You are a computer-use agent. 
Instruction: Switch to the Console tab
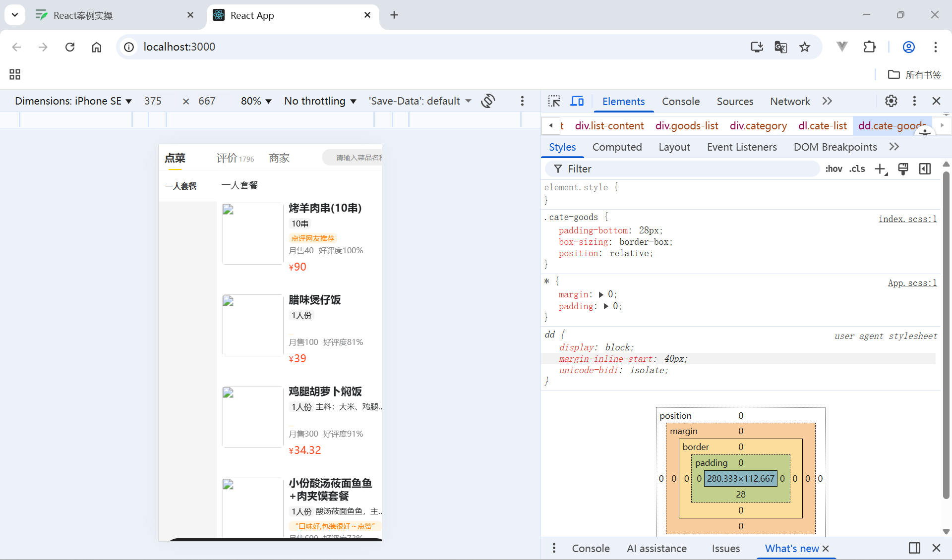680,102
